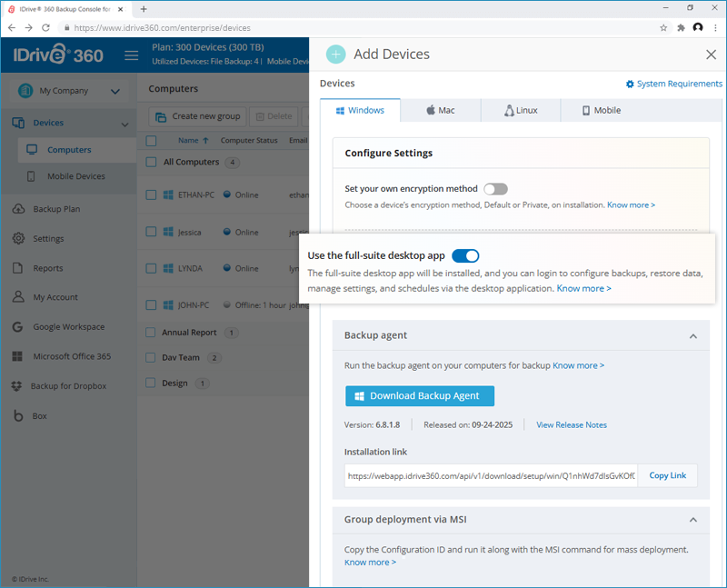Viewport: 727px width, 588px height.
Task: Open Box backup in sidebar
Action: (39, 416)
